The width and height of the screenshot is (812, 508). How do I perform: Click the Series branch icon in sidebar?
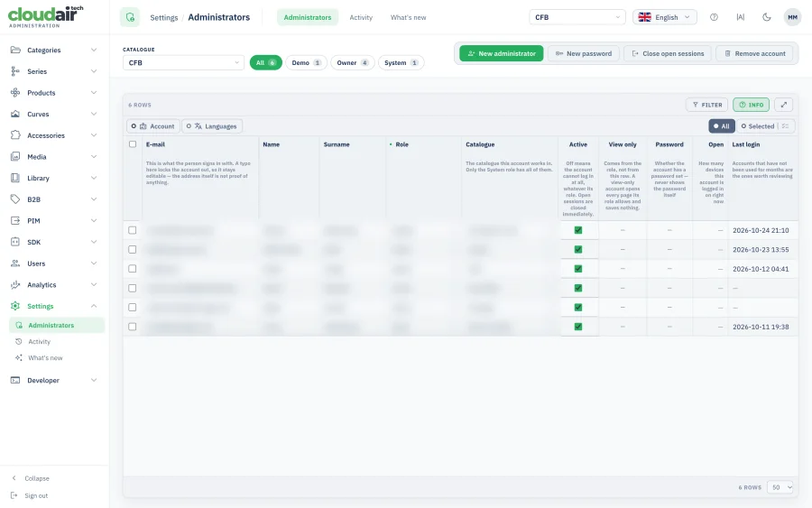point(15,71)
